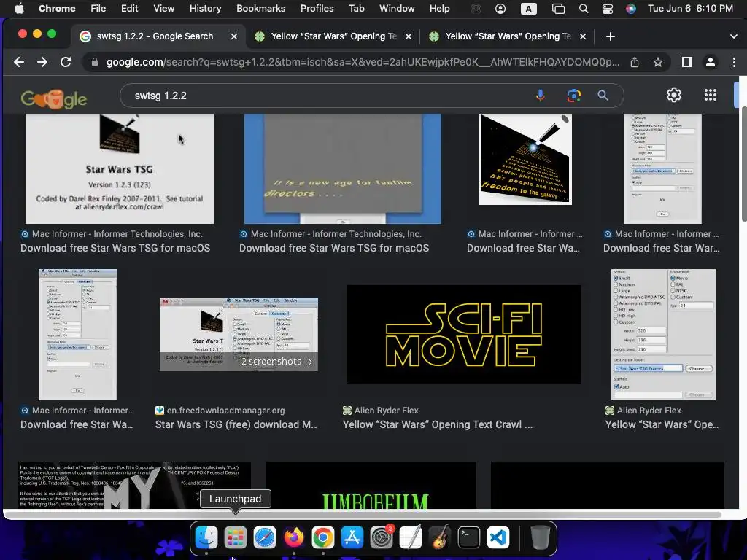Open Terminal from the Dock
The image size is (747, 560).
click(469, 537)
